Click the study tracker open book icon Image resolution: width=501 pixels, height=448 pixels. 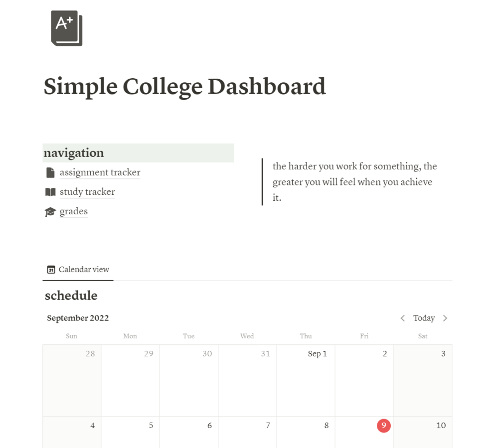pyautogui.click(x=50, y=192)
